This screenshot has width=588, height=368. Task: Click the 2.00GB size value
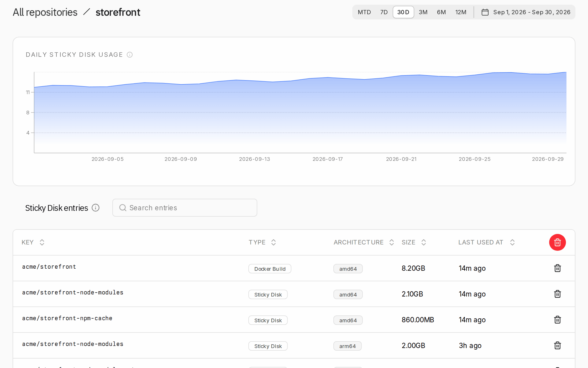click(413, 345)
